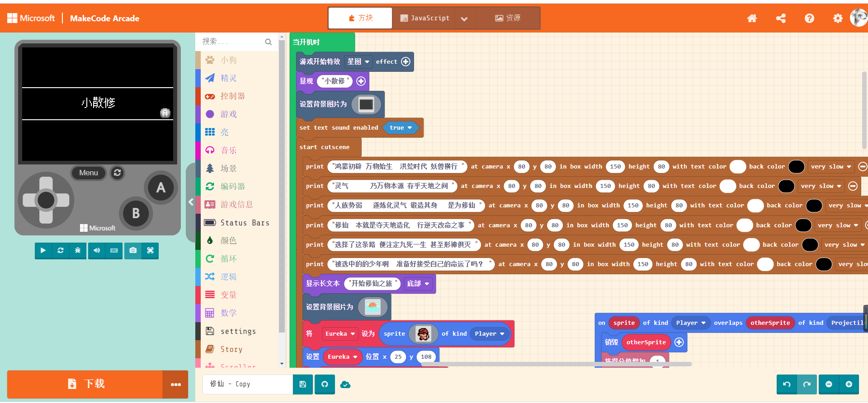
Task: Open the 场景 toolbox category
Action: (237, 168)
